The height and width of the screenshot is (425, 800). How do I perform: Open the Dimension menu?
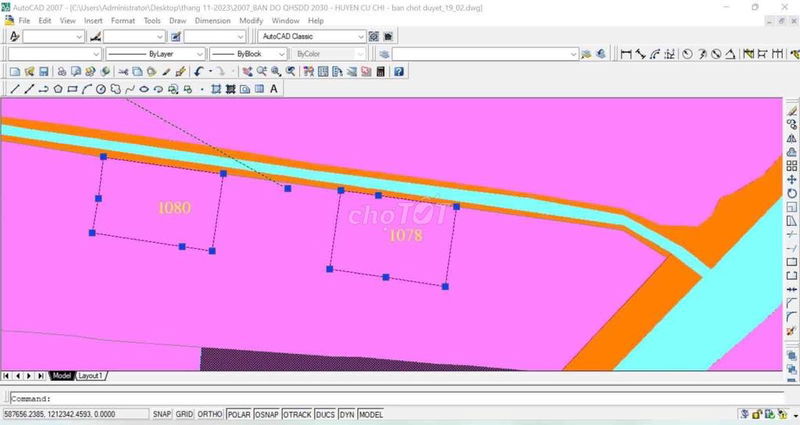(x=212, y=20)
